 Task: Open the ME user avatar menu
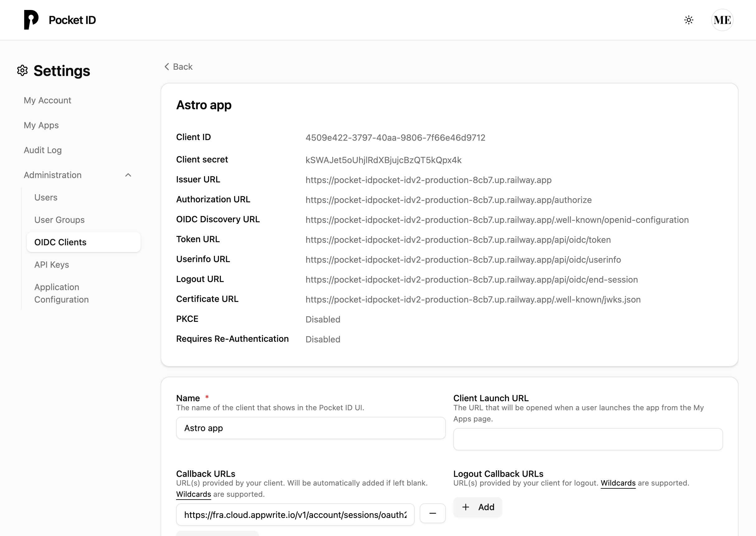pos(722,20)
